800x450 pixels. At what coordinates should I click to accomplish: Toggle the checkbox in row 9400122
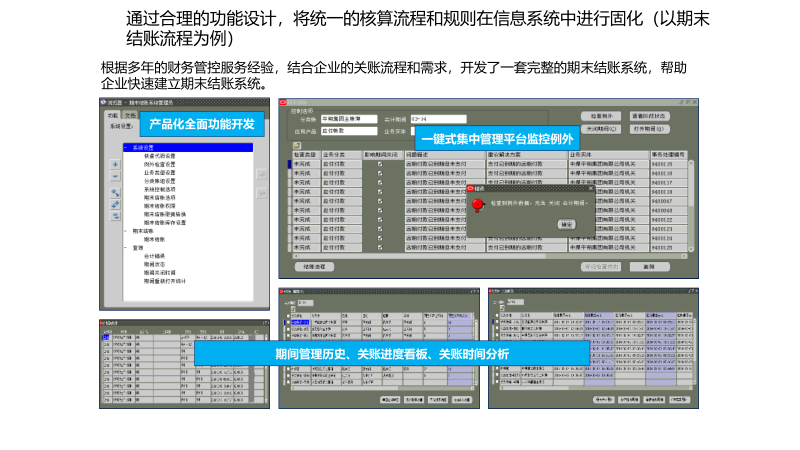(380, 220)
